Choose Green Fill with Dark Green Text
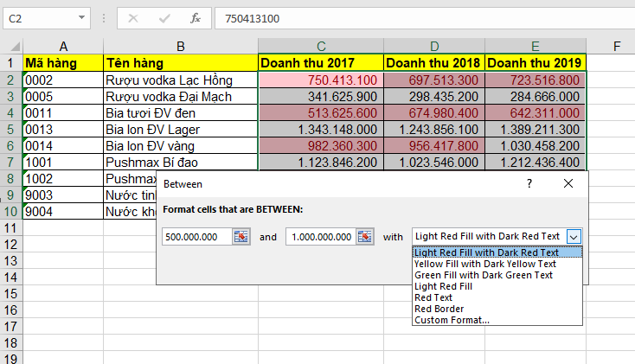 (483, 275)
